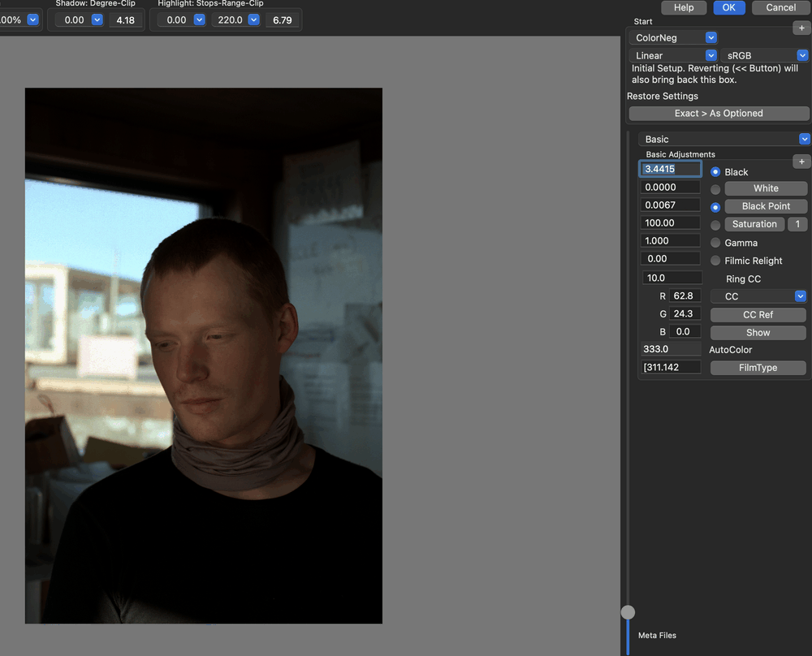Click the Filmic Relight field 0.00
The height and width of the screenshot is (656, 812).
point(671,259)
